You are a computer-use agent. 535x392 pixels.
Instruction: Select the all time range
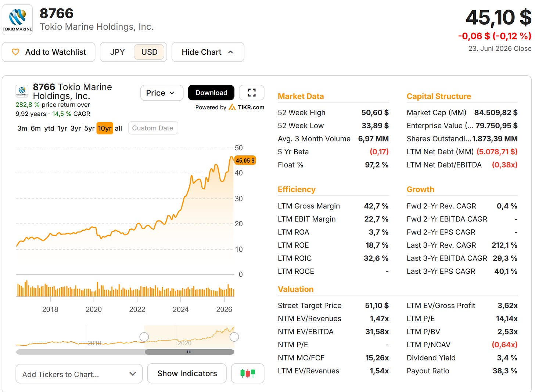tap(118, 128)
